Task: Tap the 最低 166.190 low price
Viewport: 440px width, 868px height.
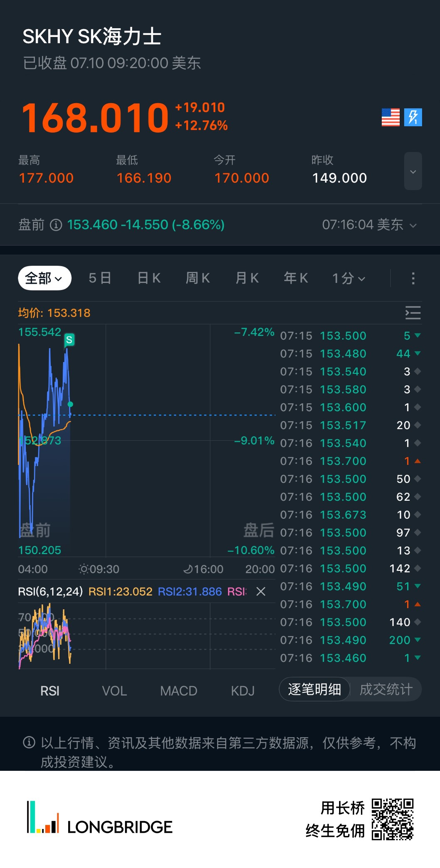Action: [144, 169]
